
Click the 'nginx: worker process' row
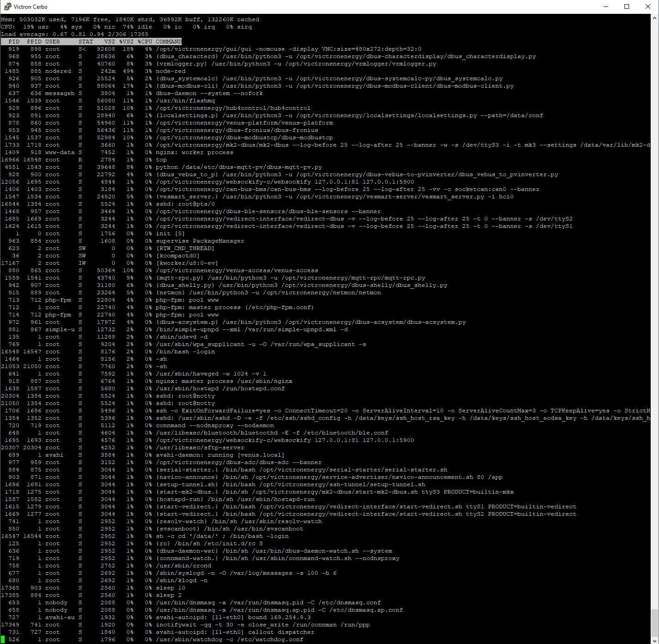[x=117, y=152]
